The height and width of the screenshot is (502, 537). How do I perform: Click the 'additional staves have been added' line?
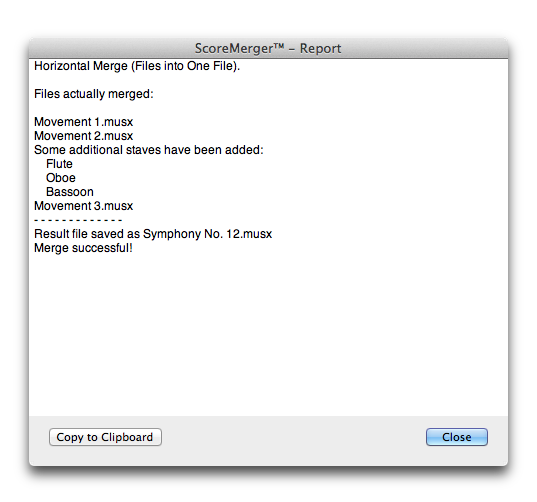149,150
